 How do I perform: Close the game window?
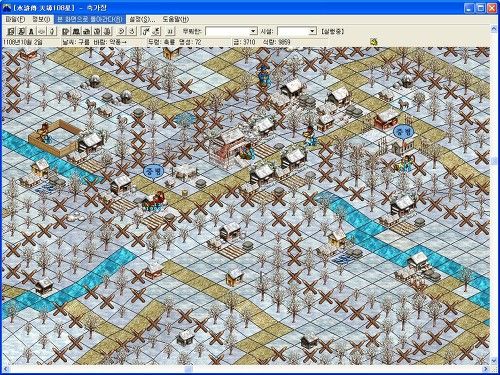coord(492,8)
